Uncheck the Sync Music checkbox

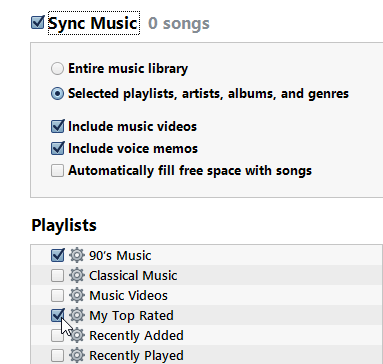(37, 23)
